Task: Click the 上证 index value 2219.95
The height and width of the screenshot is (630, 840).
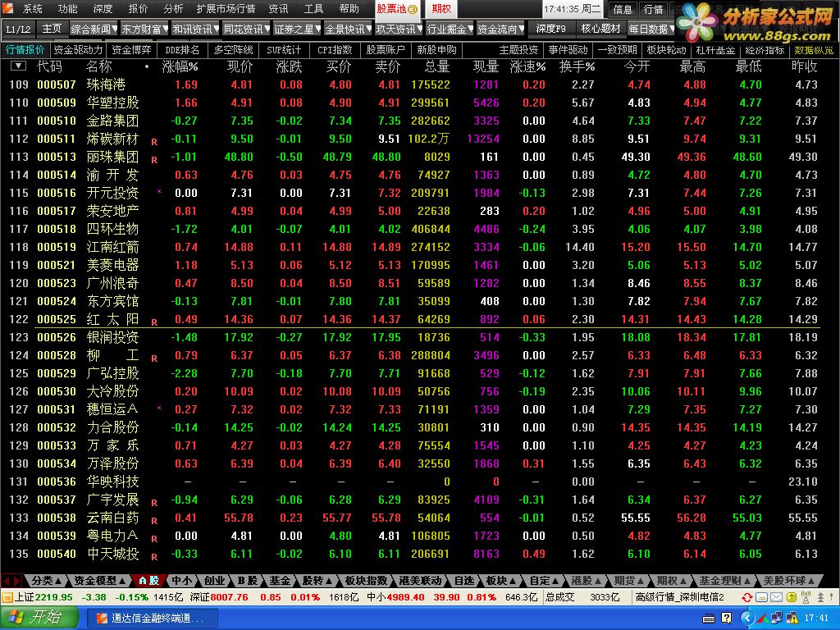Action: 54,597
